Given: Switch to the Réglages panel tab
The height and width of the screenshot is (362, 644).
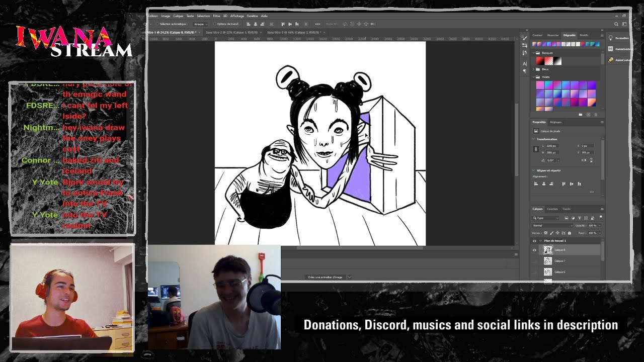Looking at the screenshot, I should click(555, 122).
